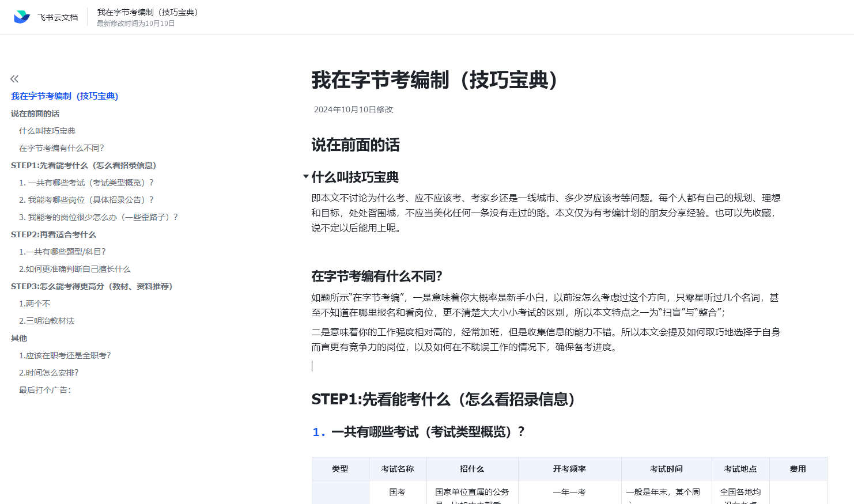Click document title in the top header bar
854x504 pixels.
click(147, 12)
